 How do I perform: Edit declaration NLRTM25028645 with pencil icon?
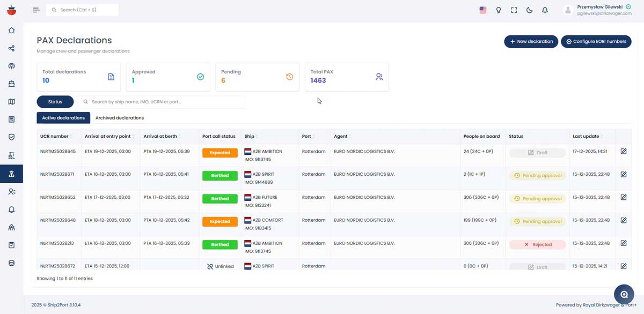623,152
